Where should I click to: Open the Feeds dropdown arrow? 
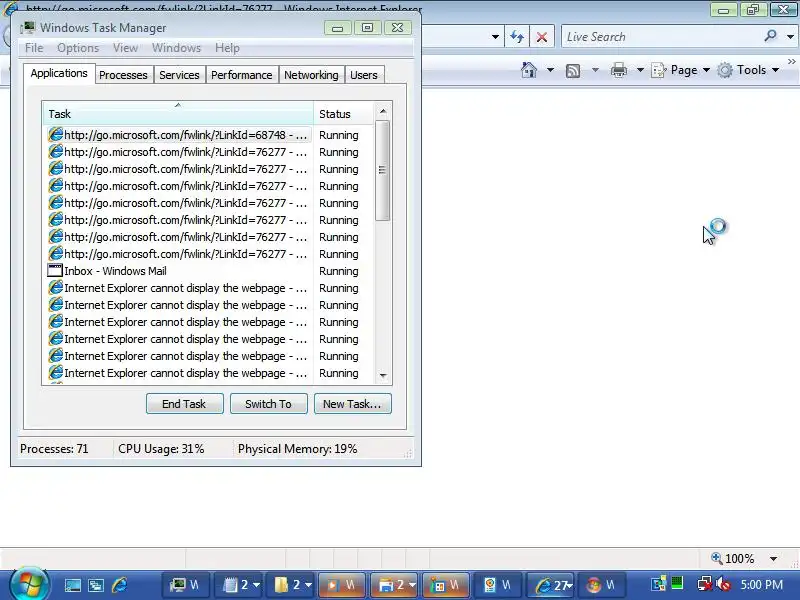[595, 70]
